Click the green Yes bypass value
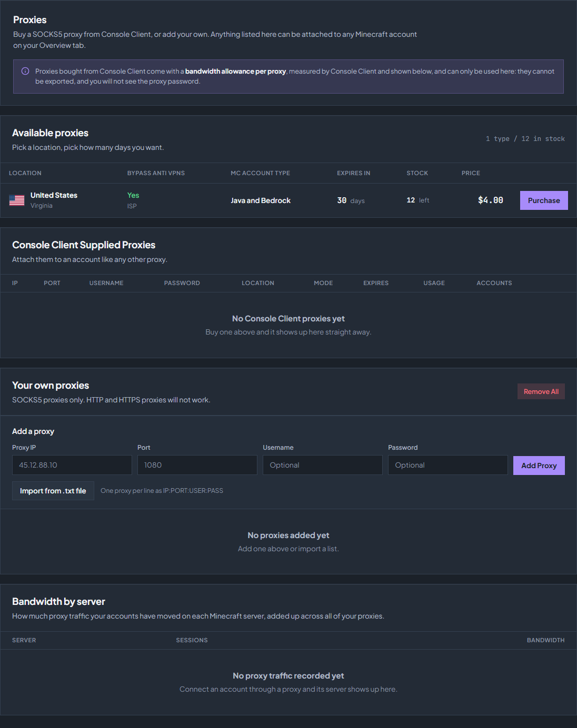 point(133,195)
